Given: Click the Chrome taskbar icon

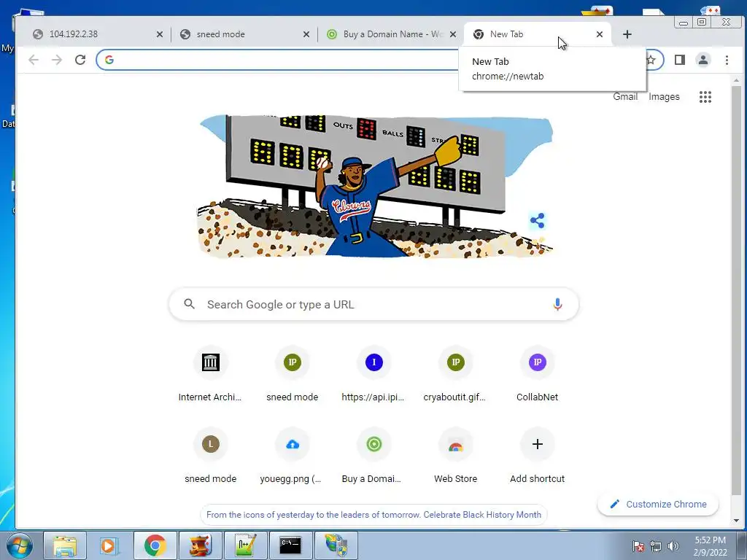Looking at the screenshot, I should pyautogui.click(x=155, y=545).
